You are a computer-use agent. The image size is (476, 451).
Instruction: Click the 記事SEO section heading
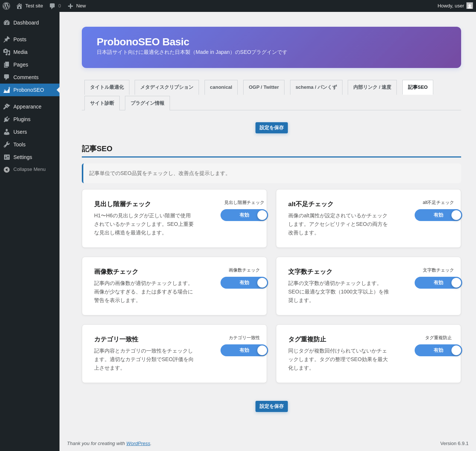(x=97, y=149)
